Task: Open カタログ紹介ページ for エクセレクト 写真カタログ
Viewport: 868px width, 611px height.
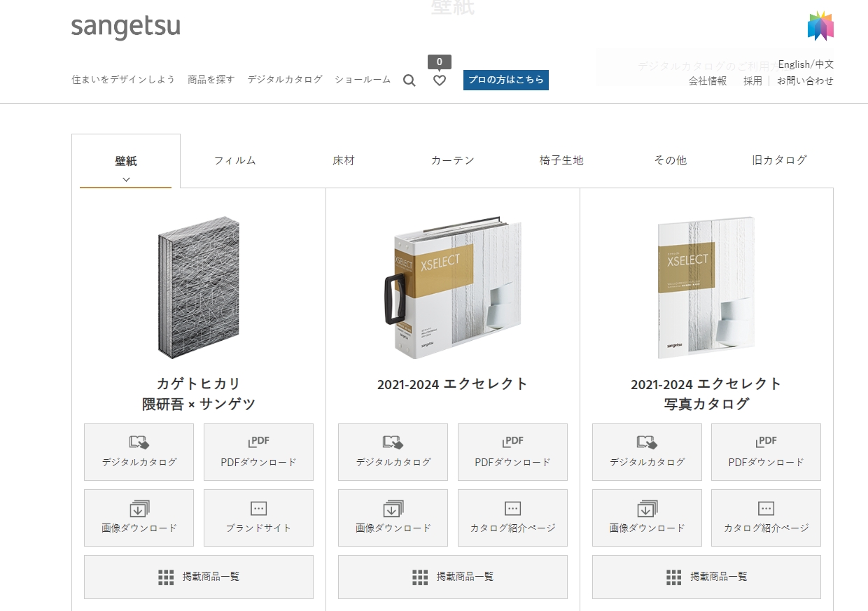Action: coord(766,518)
